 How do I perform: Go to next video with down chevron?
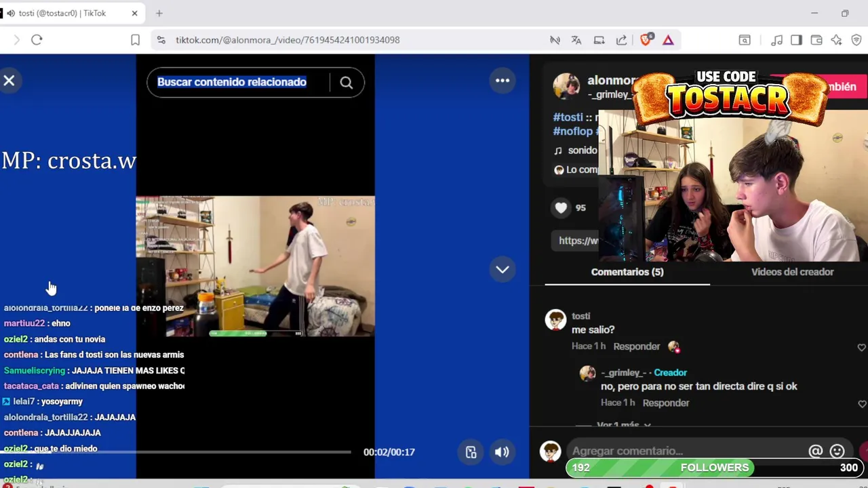(x=502, y=270)
